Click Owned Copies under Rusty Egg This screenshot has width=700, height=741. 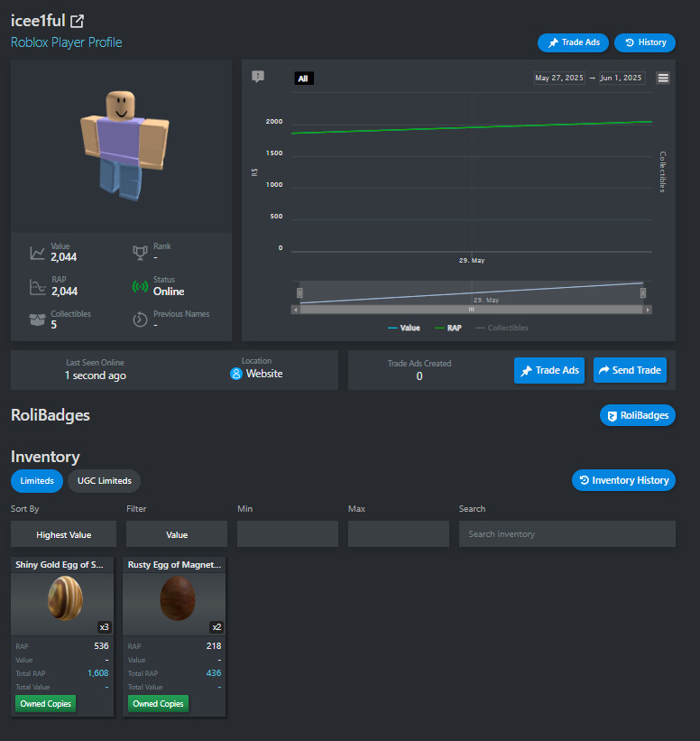[158, 704]
